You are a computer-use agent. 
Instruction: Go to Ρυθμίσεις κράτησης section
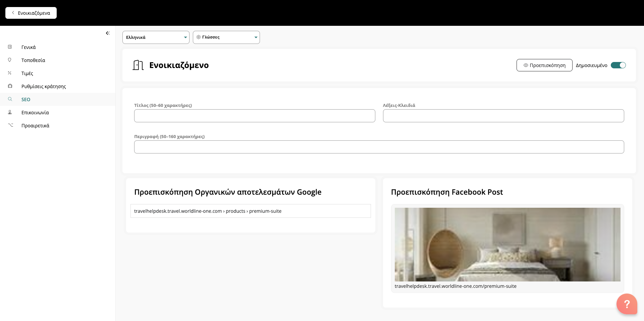click(x=44, y=86)
